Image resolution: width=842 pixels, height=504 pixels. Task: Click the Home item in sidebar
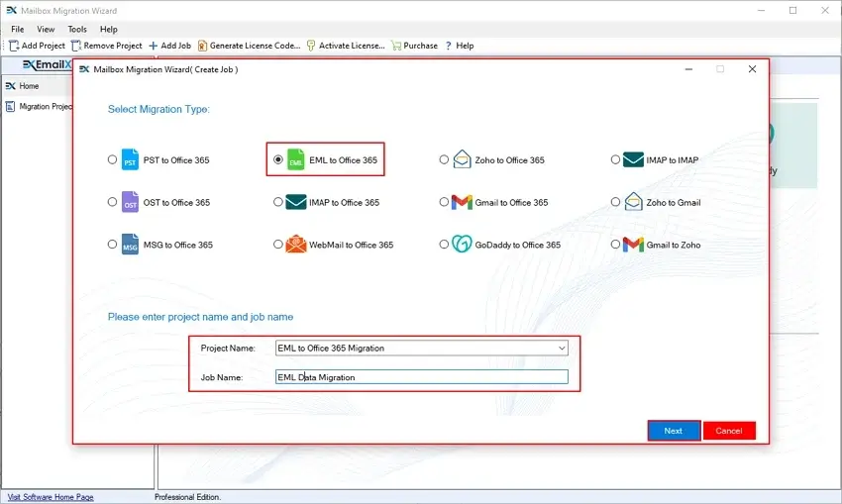[x=29, y=86]
